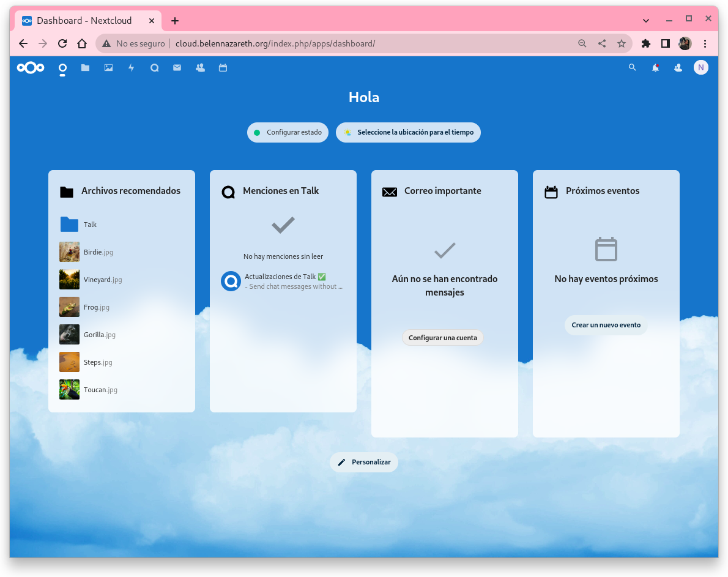Image resolution: width=728 pixels, height=577 pixels.
Task: Open the user avatar menu
Action: 700,68
